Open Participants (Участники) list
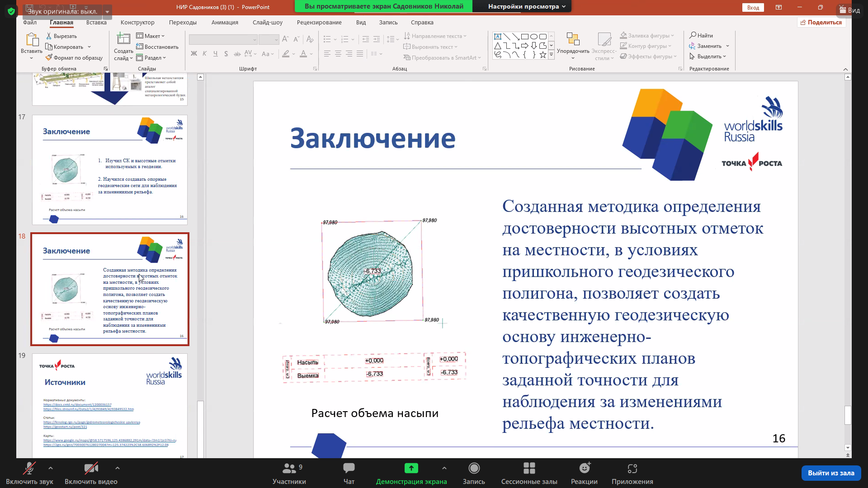Image resolution: width=868 pixels, height=488 pixels. coord(289,469)
